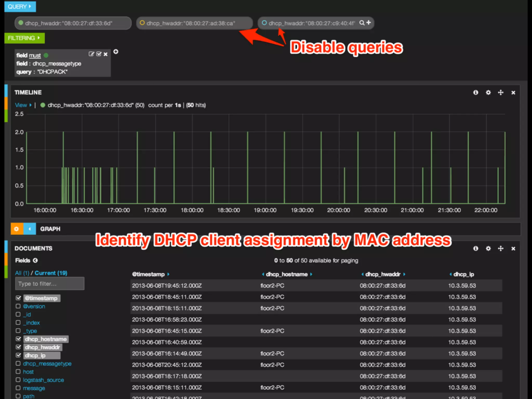This screenshot has height=399, width=532.
Task: Click the logstash_source field link
Action: (43, 380)
